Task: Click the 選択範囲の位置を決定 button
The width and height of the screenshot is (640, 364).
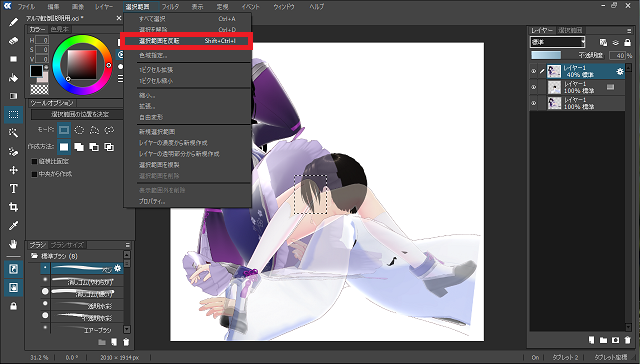Action: (x=76, y=115)
